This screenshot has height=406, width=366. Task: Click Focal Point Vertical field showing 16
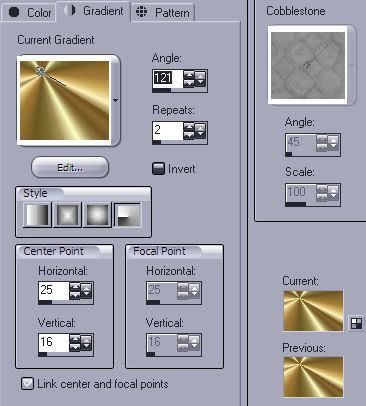tap(162, 343)
